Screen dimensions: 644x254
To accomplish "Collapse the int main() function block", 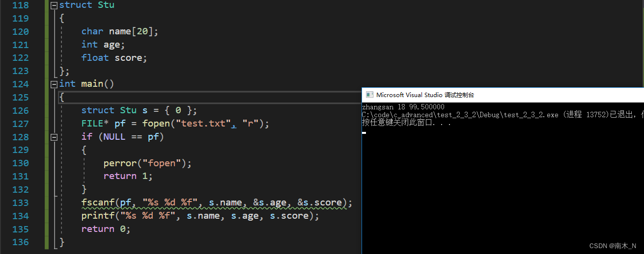I will click(54, 84).
